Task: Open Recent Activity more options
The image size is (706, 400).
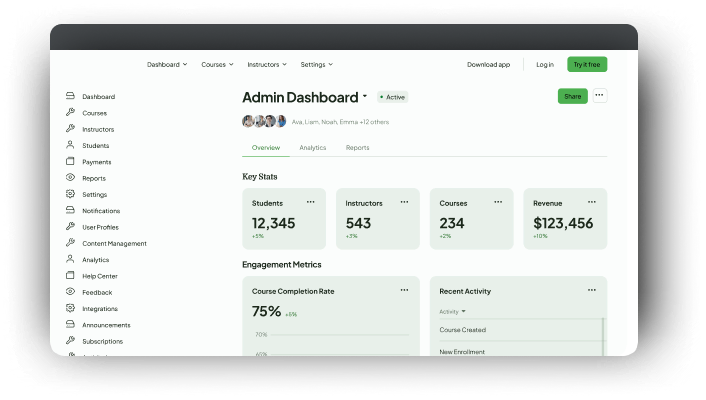Action: pos(592,290)
